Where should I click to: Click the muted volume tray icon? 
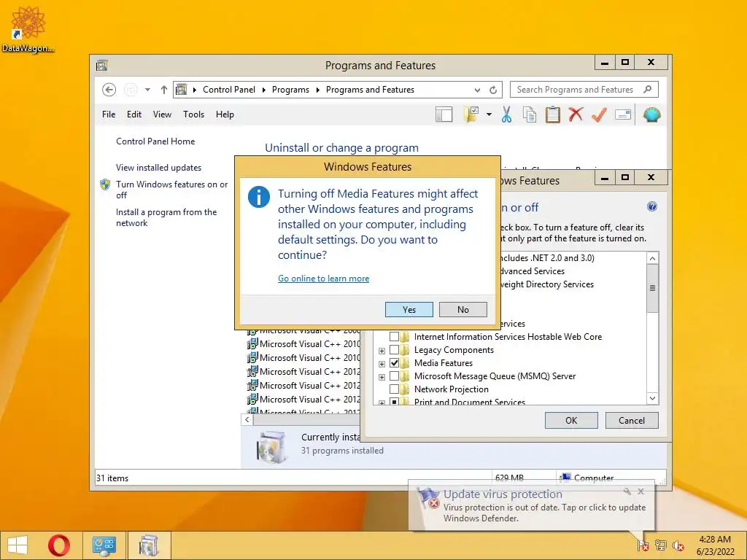[678, 545]
